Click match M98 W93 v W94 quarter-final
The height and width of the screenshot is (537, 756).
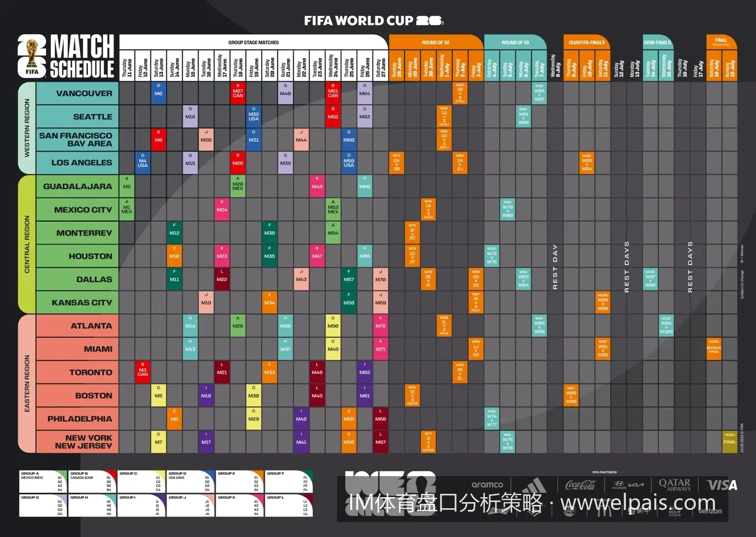pos(587,163)
